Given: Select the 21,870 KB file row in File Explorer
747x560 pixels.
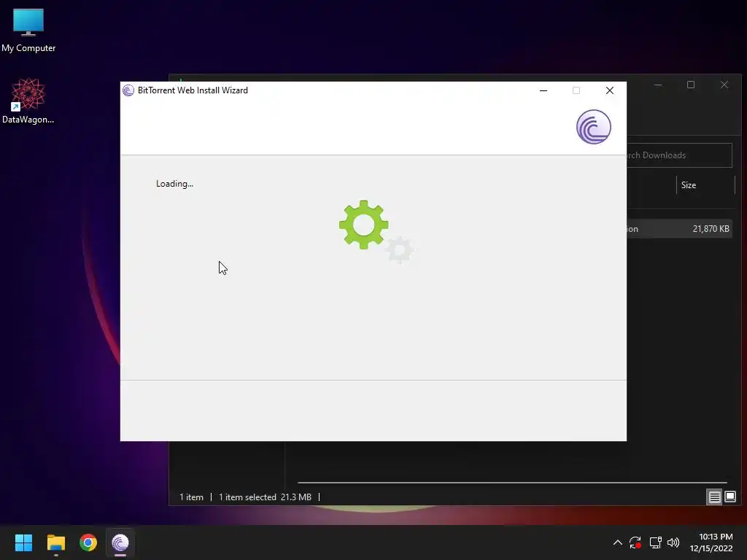Looking at the screenshot, I should [679, 229].
